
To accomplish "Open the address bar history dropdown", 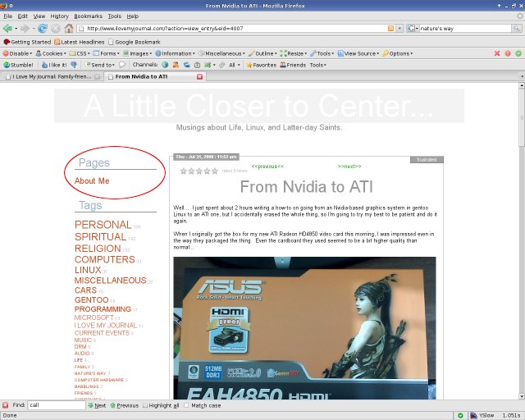I will (x=399, y=29).
